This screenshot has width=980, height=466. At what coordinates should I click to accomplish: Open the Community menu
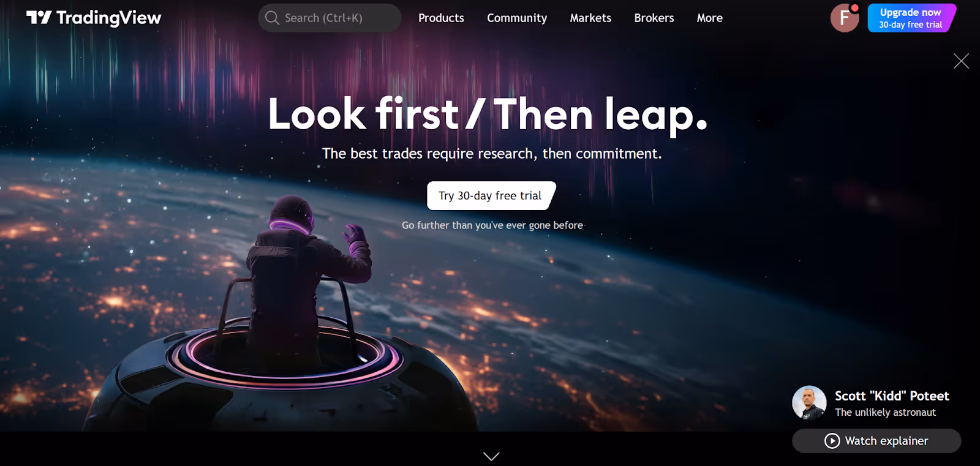click(517, 18)
